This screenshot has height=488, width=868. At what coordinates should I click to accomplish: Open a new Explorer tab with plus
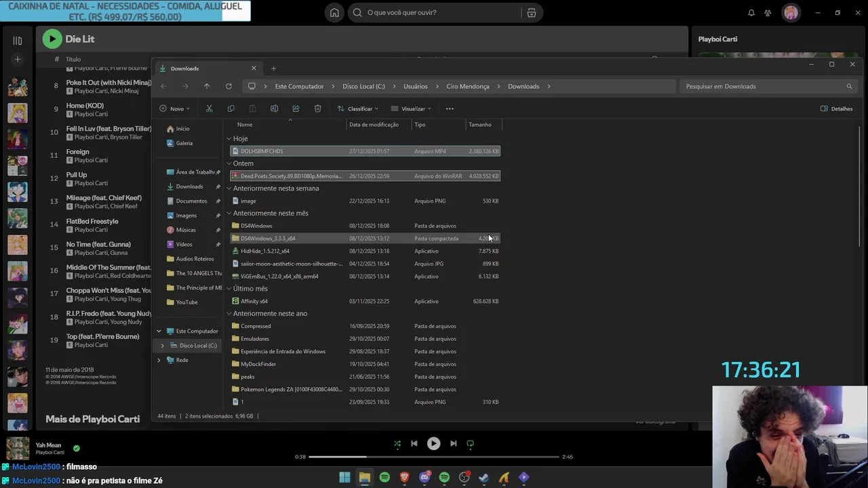pyautogui.click(x=273, y=68)
